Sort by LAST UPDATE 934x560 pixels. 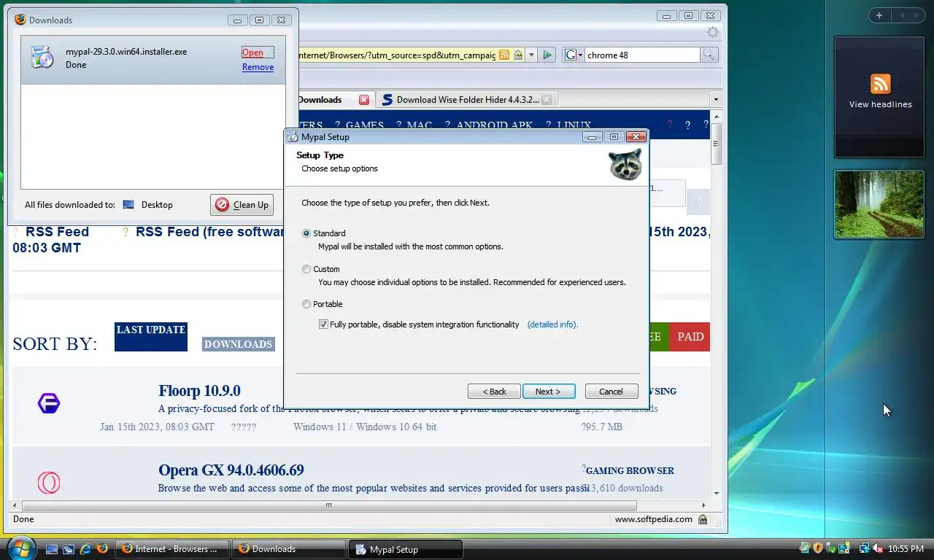pos(151,337)
